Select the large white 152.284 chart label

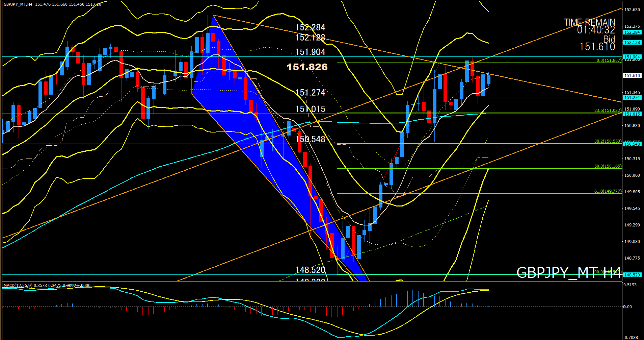click(310, 27)
